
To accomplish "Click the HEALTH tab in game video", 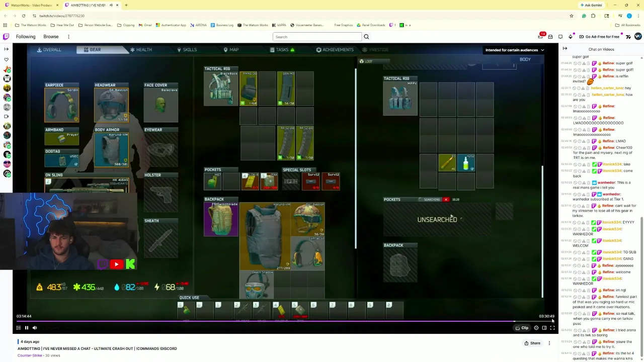I will pos(141,50).
